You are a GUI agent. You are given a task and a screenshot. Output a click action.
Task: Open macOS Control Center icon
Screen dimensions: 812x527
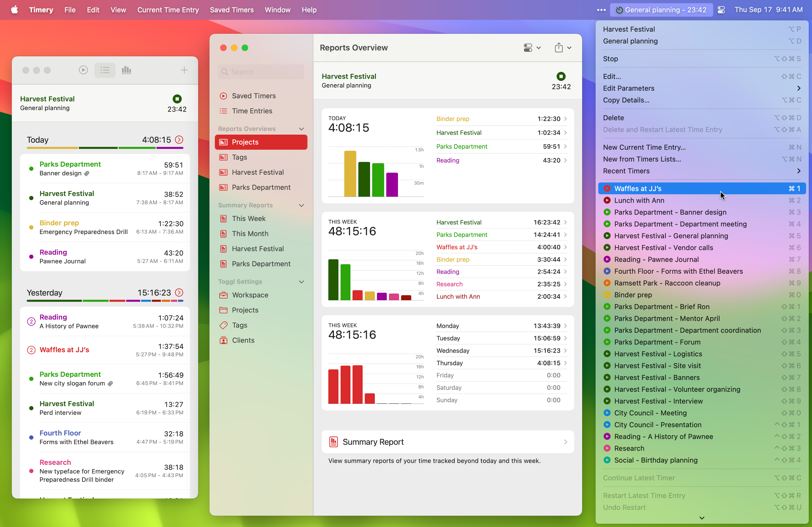[721, 10]
